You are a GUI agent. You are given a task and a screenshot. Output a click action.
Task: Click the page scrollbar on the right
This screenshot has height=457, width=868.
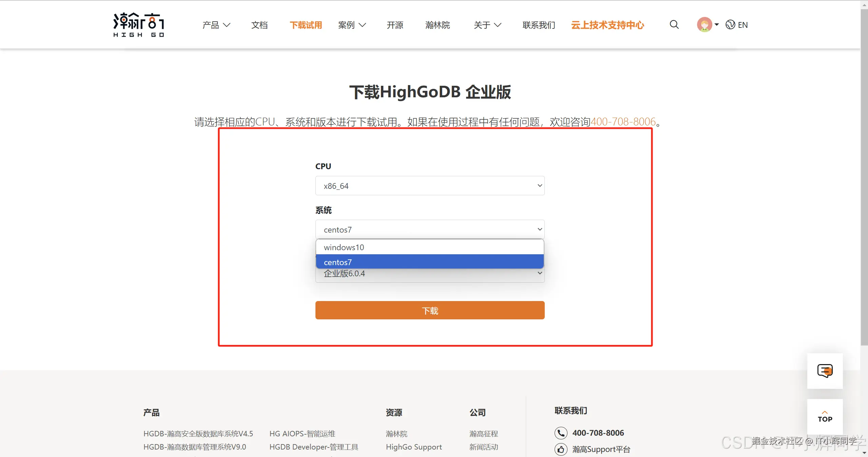[x=864, y=136]
